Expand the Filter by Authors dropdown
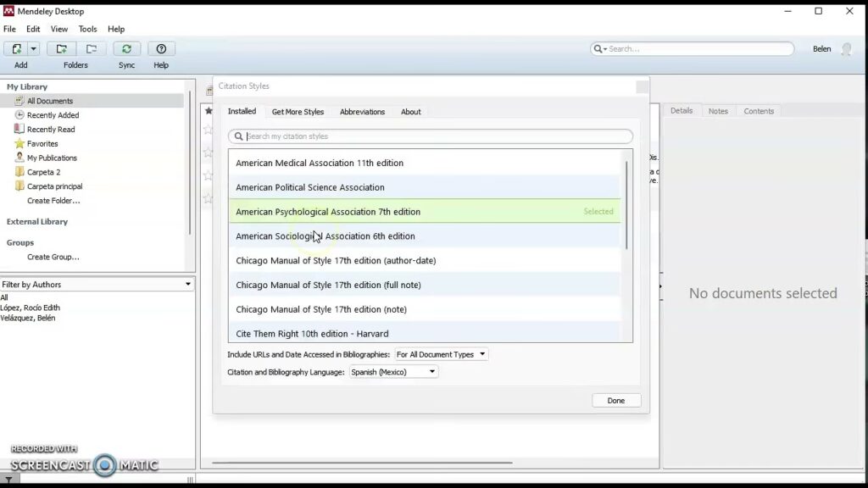This screenshot has width=868, height=488. (187, 285)
